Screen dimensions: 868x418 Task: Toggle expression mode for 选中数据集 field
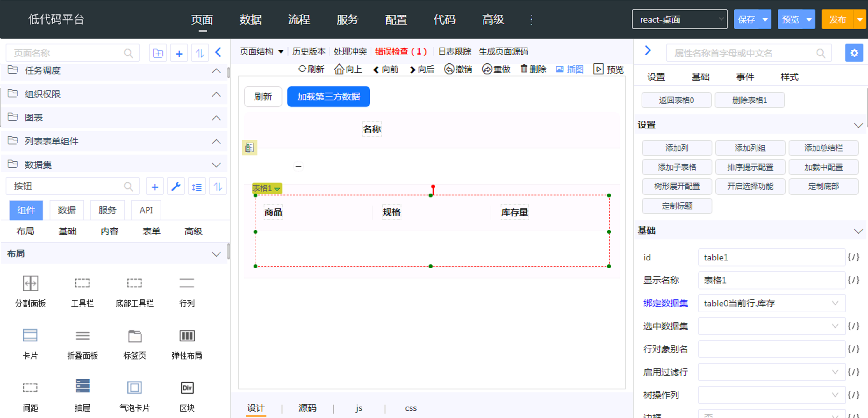click(853, 326)
